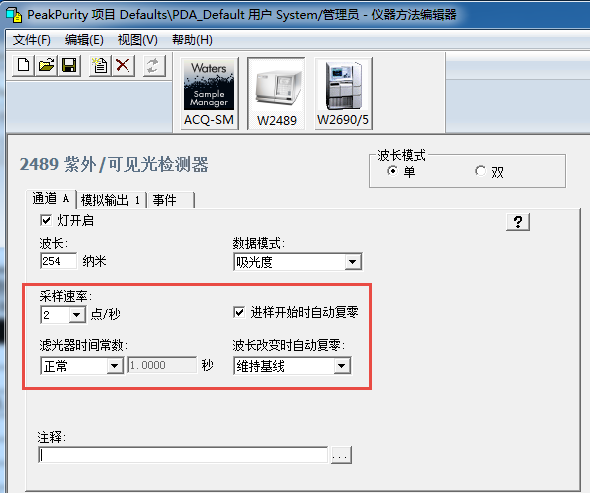The width and height of the screenshot is (590, 493).
Task: Open an existing method with the folder icon
Action: (46, 65)
